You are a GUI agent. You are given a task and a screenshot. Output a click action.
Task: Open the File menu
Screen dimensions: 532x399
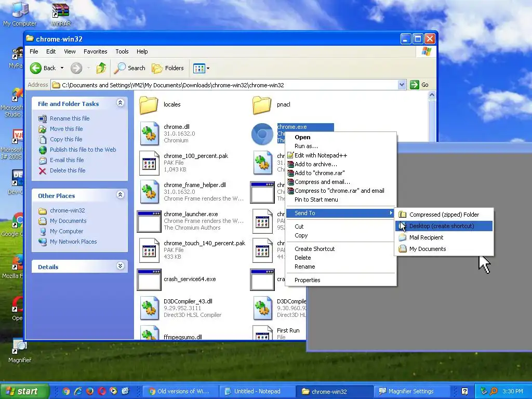[34, 51]
